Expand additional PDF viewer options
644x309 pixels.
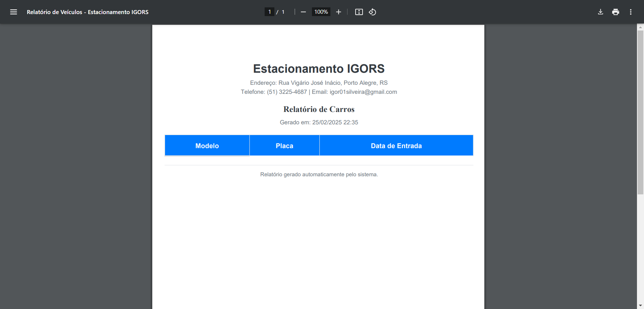click(x=630, y=12)
